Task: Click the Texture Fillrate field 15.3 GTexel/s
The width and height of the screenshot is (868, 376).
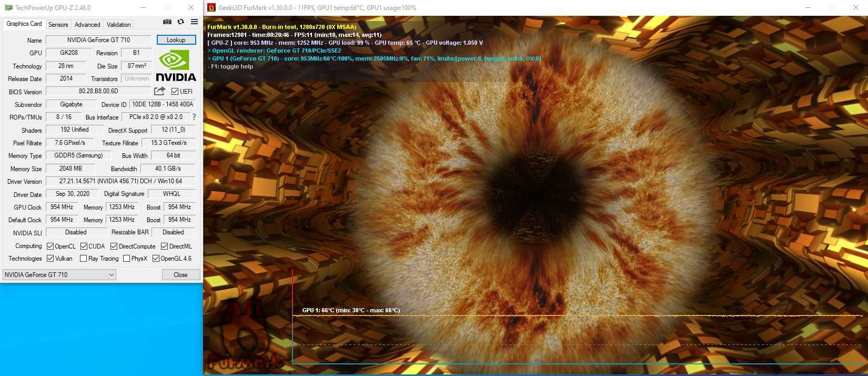Action: [x=168, y=143]
